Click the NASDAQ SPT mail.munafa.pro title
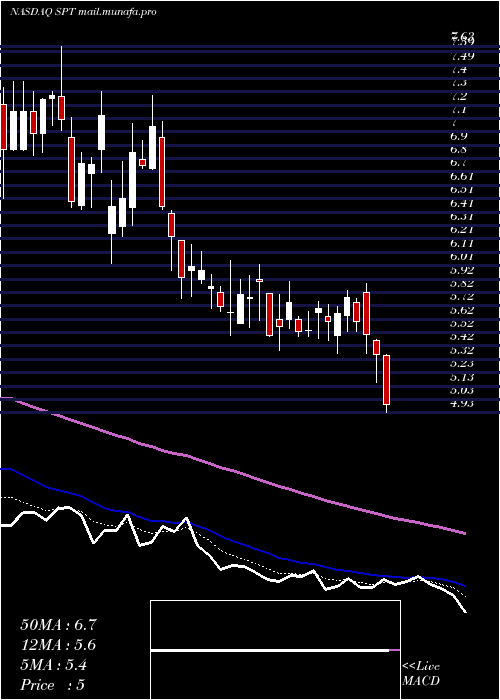The height and width of the screenshot is (700, 500). click(x=83, y=12)
